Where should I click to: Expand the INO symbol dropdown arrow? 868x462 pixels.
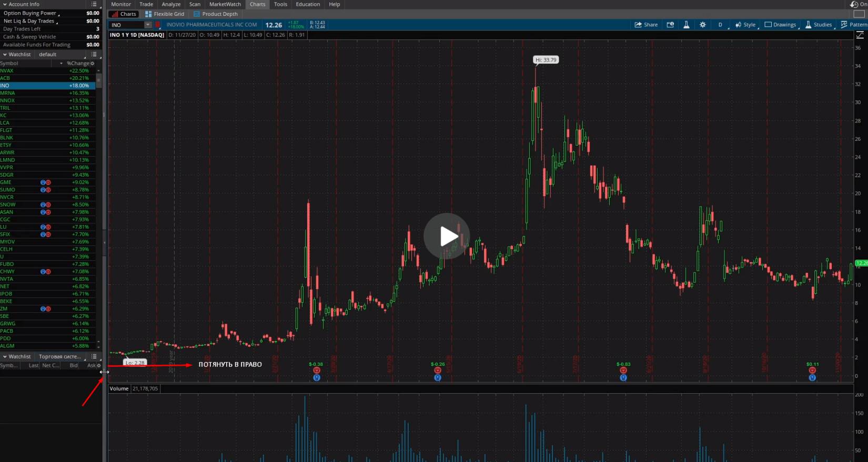(x=148, y=25)
